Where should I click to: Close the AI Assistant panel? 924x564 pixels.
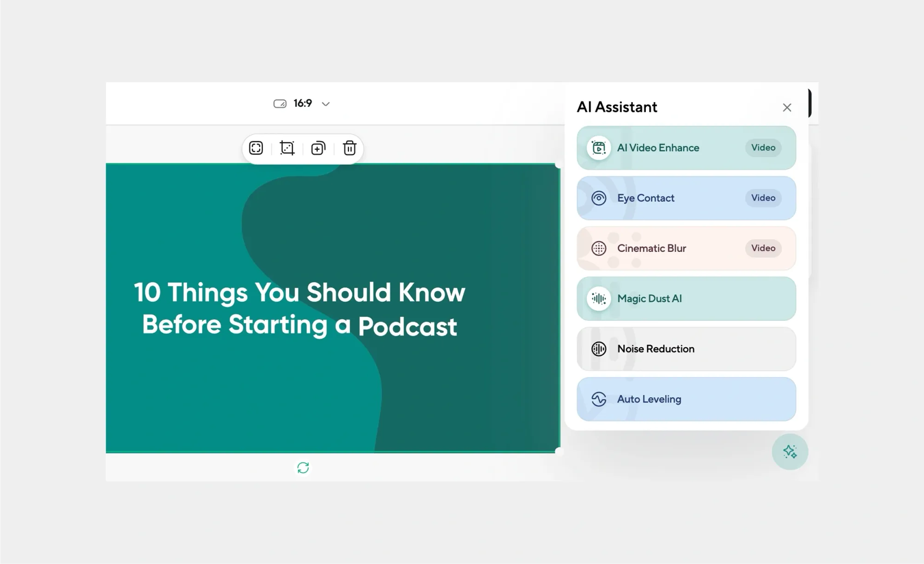tap(787, 108)
